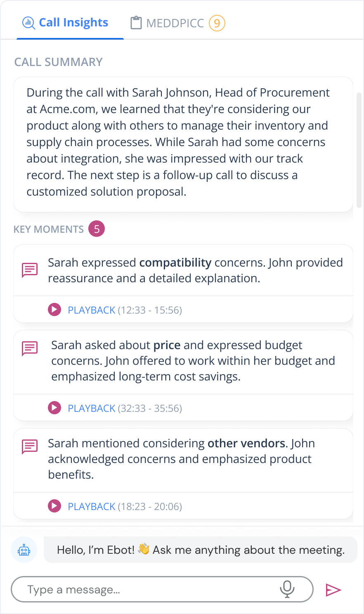Click PLAYBACK link for compatibility concerns
This screenshot has height=614, width=364.
[x=92, y=310]
